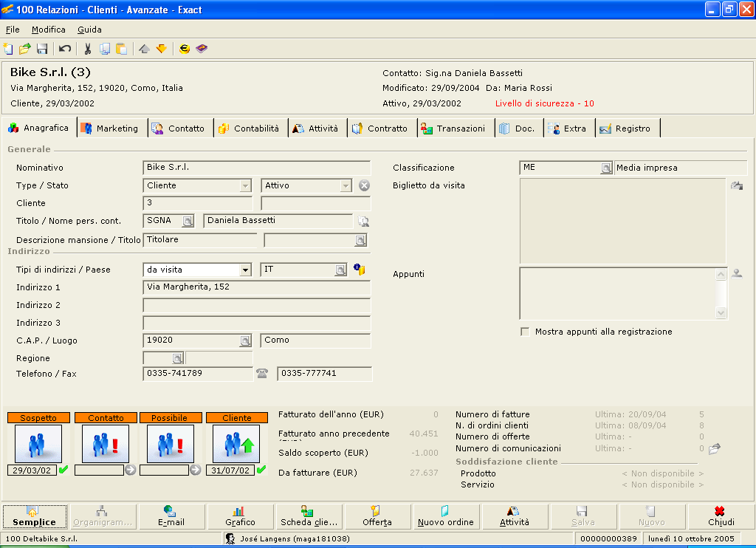Click the communications folder icon
The height and width of the screenshot is (548, 756).
tap(715, 448)
